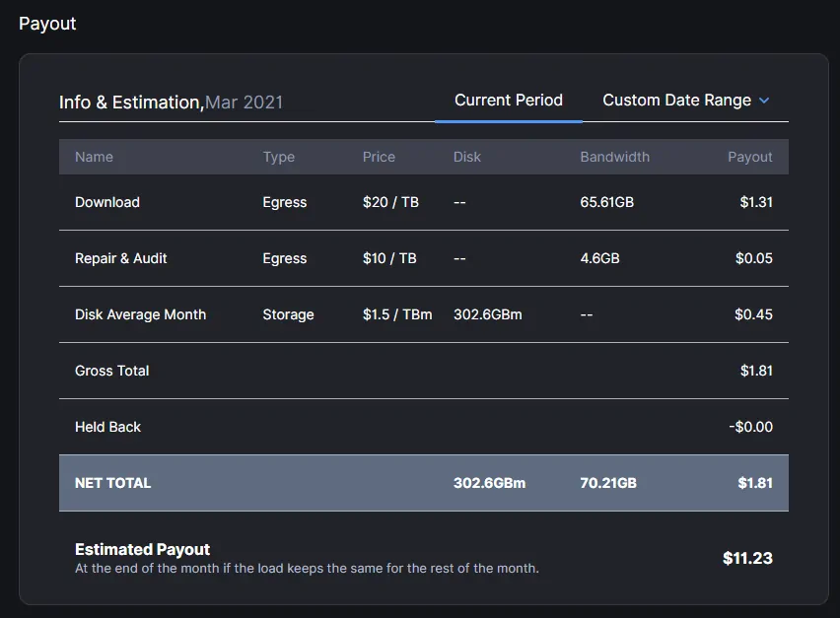
Task: Select the NET TOTAL highlighted row
Action: coord(424,483)
